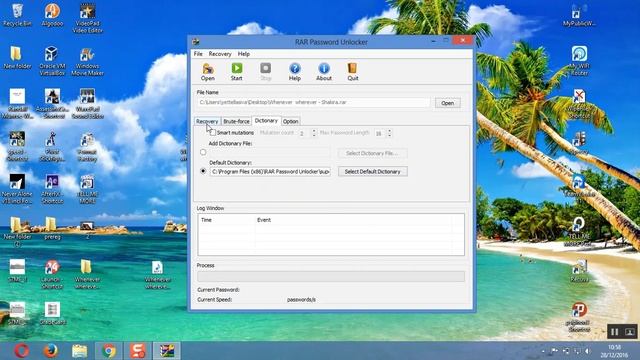
Task: Click the clock and date in the taskbar
Action: [614, 351]
